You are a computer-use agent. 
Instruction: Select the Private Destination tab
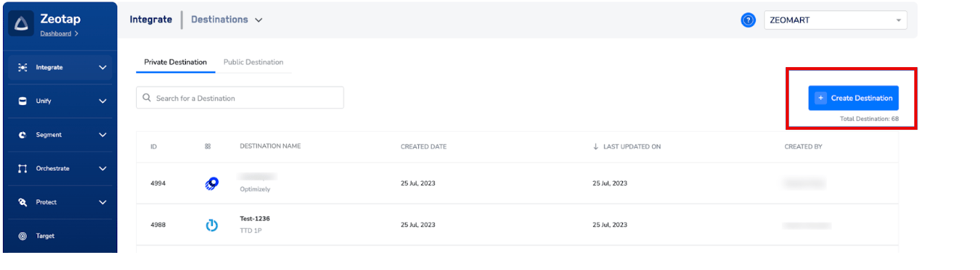point(176,62)
